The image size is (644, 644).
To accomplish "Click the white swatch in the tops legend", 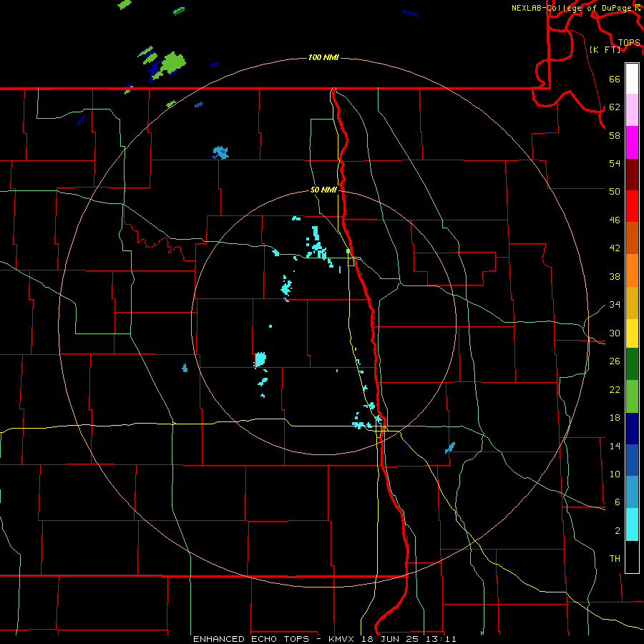I will pos(632,79).
